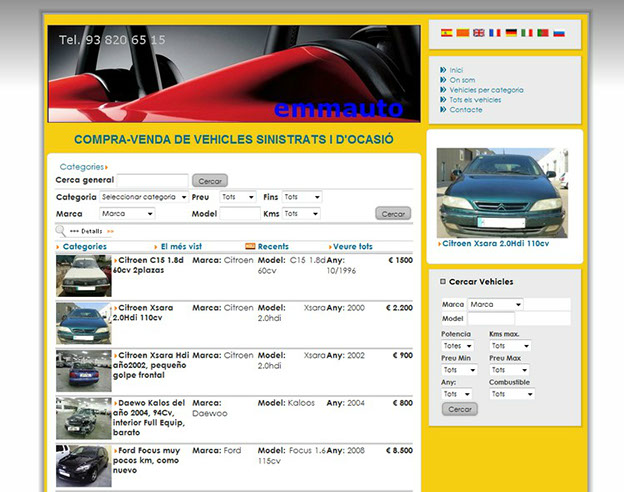Pick the Russian flag language icon
Image resolution: width=624 pixels, height=492 pixels.
(x=559, y=33)
